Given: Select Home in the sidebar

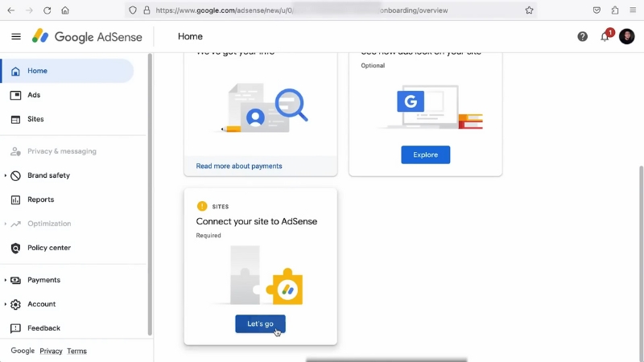Looking at the screenshot, I should 67,71.
